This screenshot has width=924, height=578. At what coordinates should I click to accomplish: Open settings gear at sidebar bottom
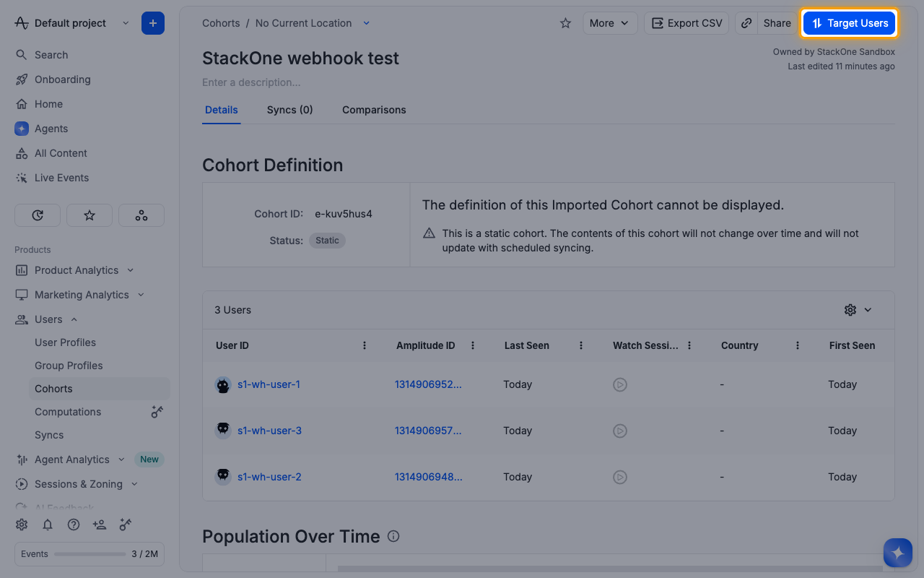tap(22, 525)
